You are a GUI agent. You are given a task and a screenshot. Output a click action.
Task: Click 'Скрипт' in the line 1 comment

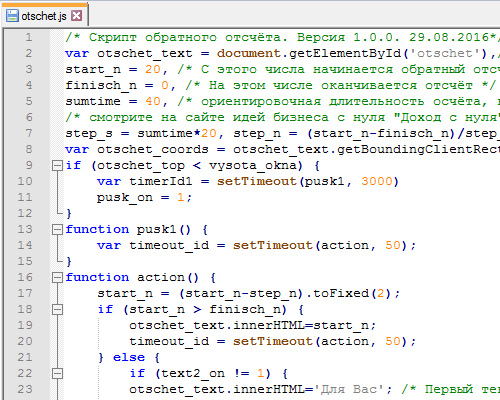[x=113, y=38]
